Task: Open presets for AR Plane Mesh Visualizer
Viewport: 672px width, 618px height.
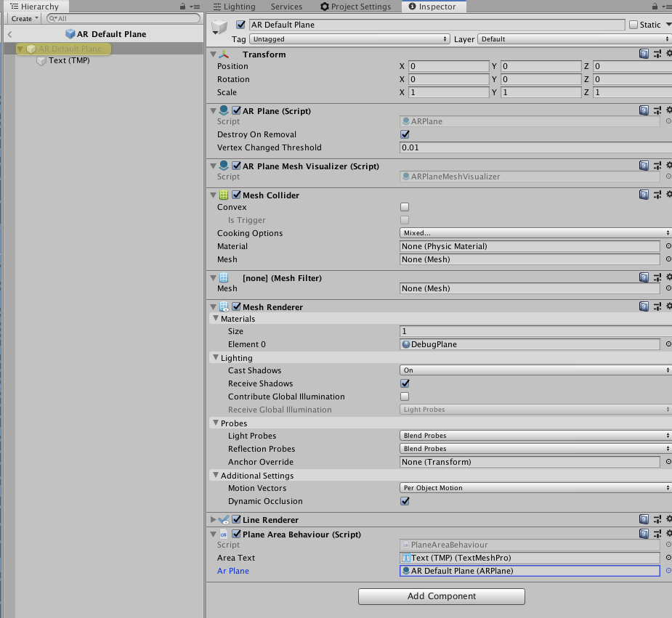Action: click(657, 166)
